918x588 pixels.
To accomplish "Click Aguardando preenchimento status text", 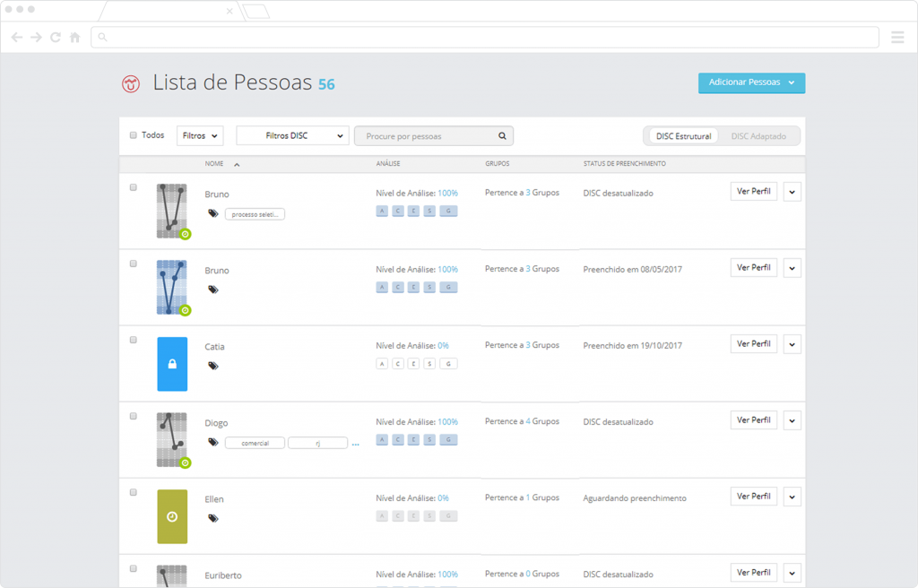I will [x=635, y=497].
